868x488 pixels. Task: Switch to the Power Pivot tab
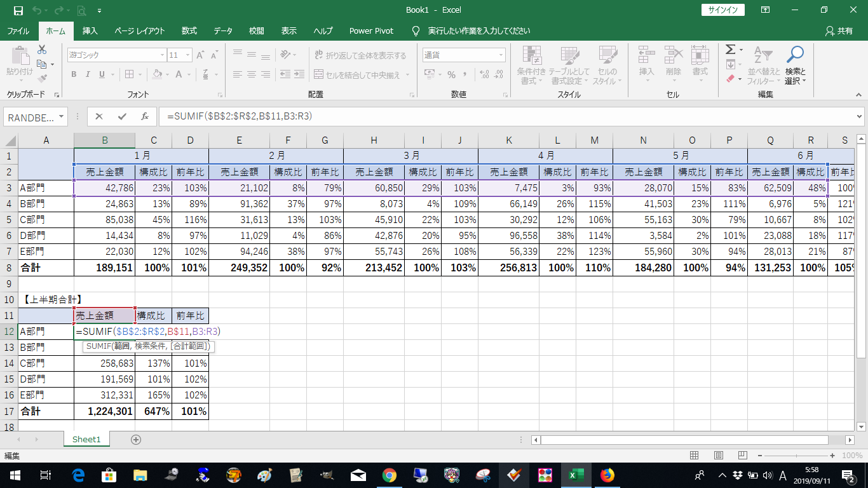[x=371, y=31]
